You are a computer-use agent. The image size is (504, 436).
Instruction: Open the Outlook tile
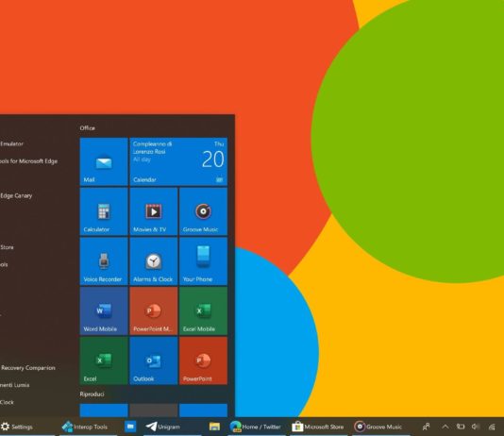point(154,361)
